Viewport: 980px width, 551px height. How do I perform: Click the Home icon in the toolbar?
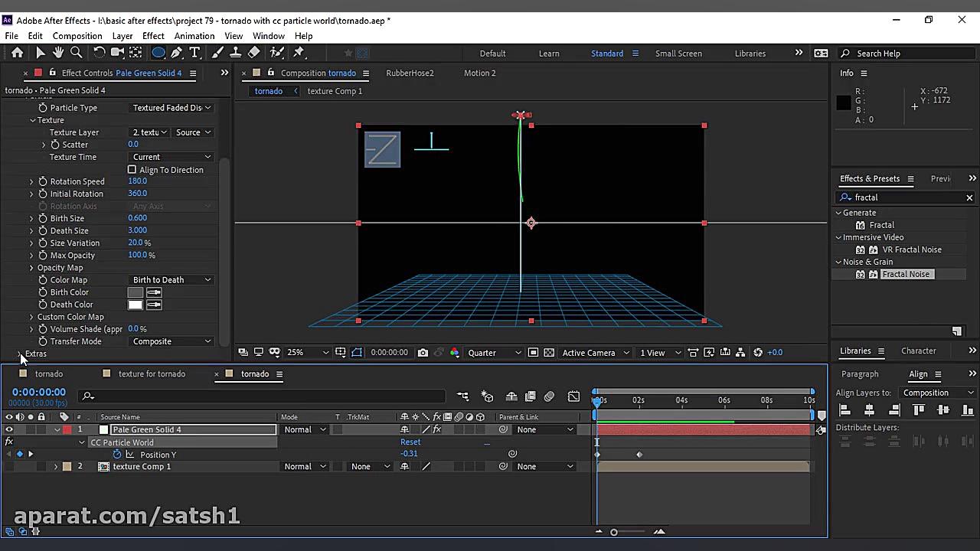(17, 53)
